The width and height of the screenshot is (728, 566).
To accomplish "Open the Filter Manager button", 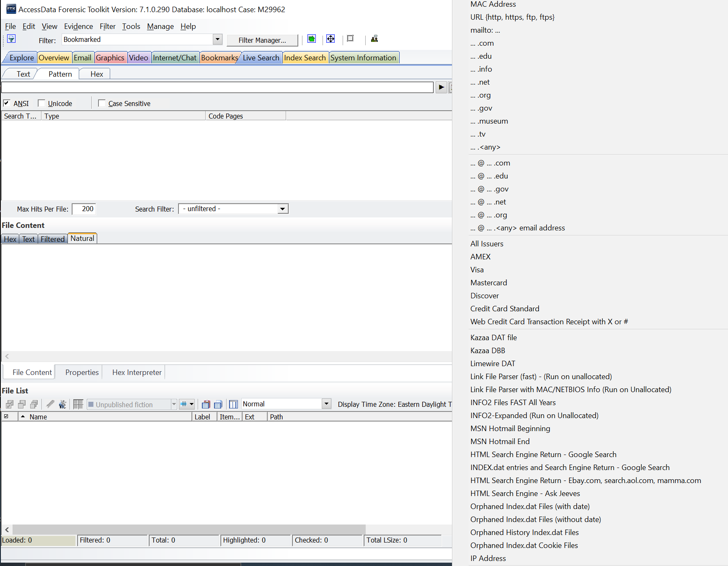I will pyautogui.click(x=262, y=40).
